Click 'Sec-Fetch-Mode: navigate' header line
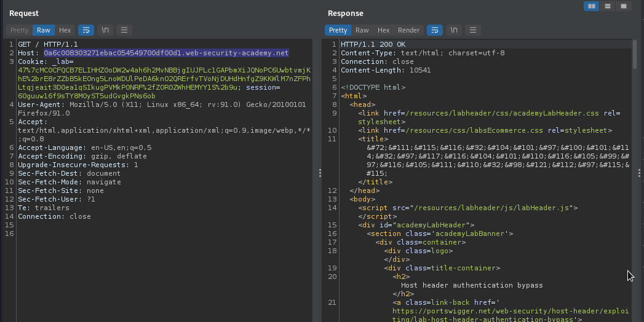This screenshot has height=322, width=644. pyautogui.click(x=70, y=182)
